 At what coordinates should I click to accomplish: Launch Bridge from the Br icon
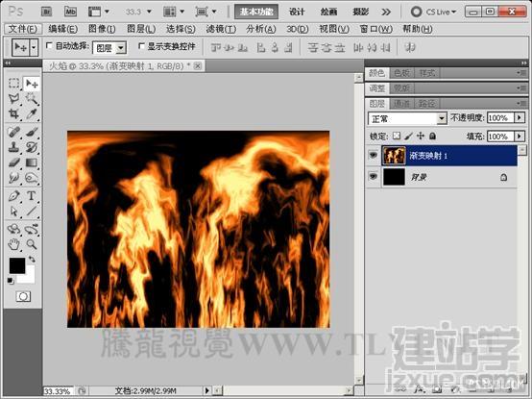coord(47,12)
